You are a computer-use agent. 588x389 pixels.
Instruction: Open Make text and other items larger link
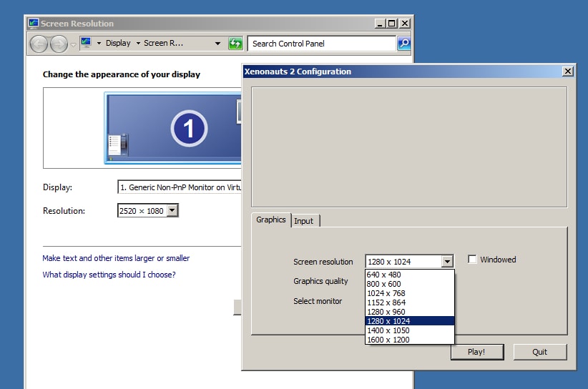[116, 258]
